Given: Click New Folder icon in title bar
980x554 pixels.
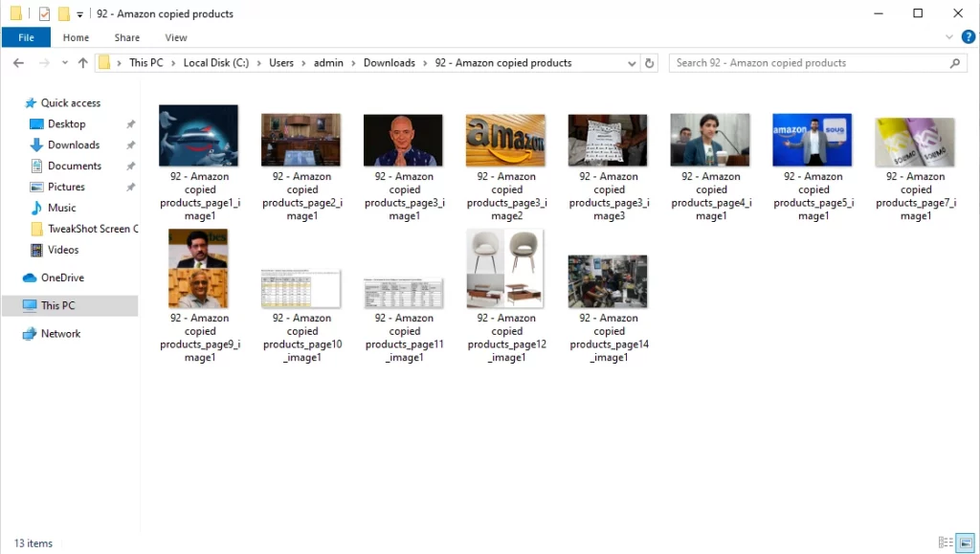Looking at the screenshot, I should 64,13.
